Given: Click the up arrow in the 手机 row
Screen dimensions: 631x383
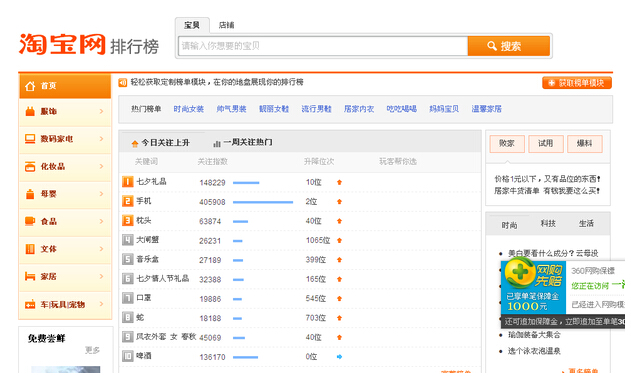Looking at the screenshot, I should coord(339,202).
